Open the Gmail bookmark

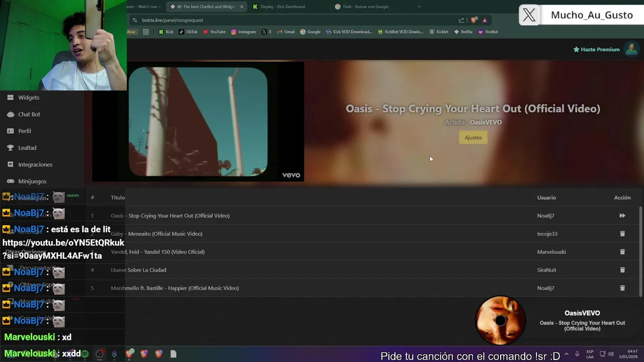coord(286,32)
